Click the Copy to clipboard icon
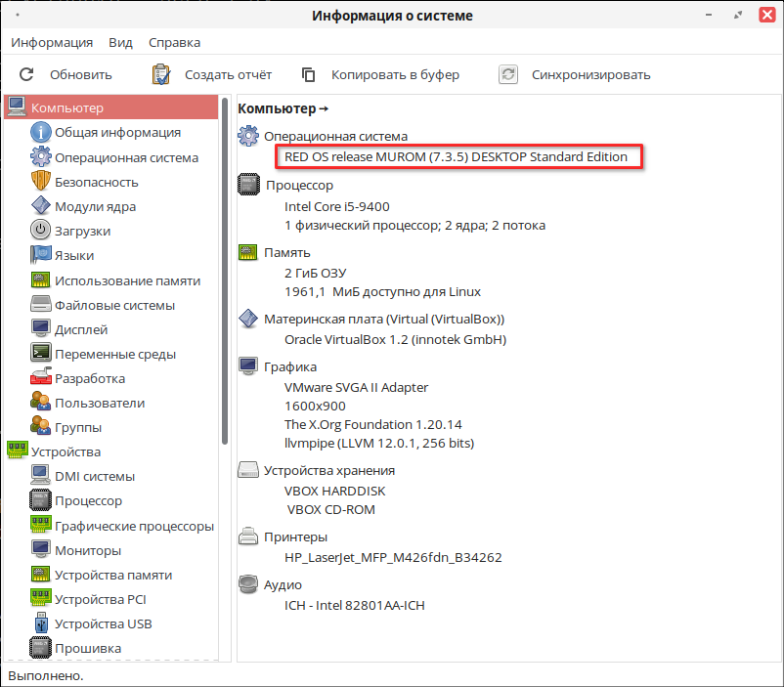This screenshot has height=687, width=784. 309,74
